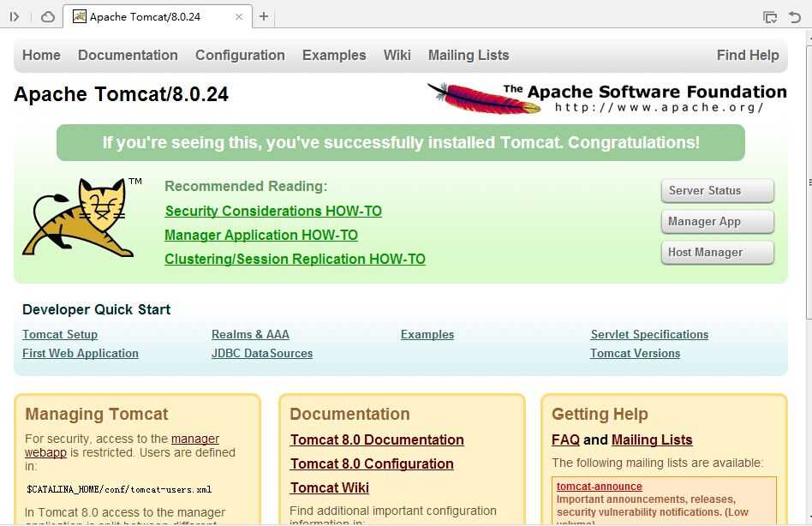Open the Tomcat Versions link
The width and height of the screenshot is (812, 526).
click(635, 353)
